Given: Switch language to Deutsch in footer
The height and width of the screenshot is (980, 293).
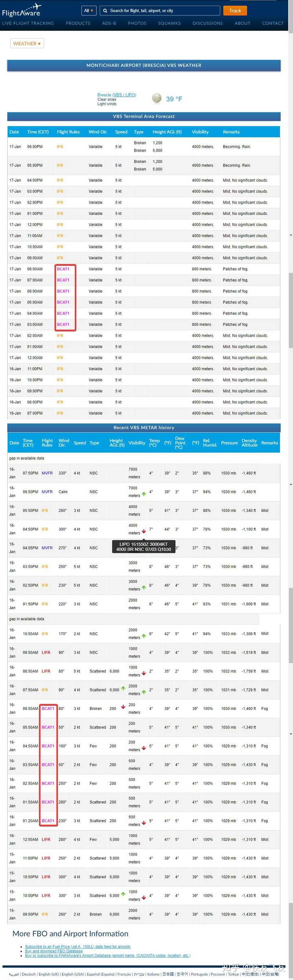Looking at the screenshot, I should point(28,974).
